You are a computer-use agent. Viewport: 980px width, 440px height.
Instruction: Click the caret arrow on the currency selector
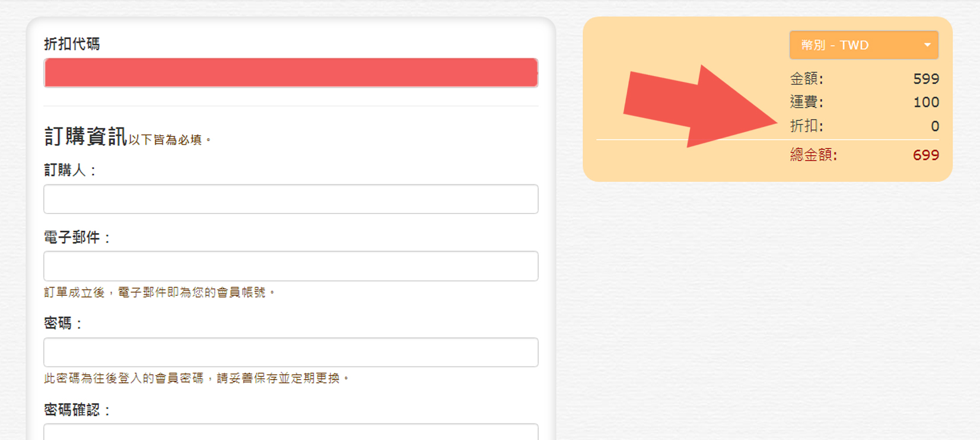(927, 45)
